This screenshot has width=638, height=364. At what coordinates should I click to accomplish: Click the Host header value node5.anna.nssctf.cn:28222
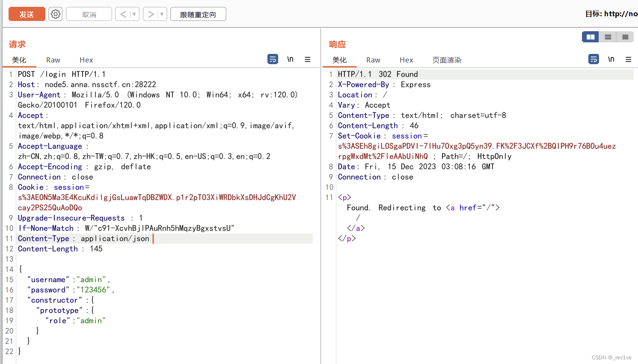[100, 84]
